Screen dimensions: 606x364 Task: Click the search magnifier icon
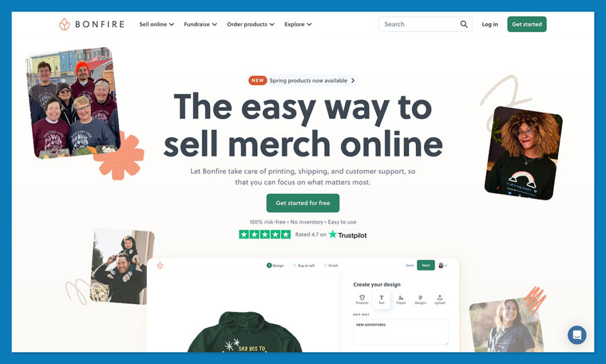pos(464,24)
